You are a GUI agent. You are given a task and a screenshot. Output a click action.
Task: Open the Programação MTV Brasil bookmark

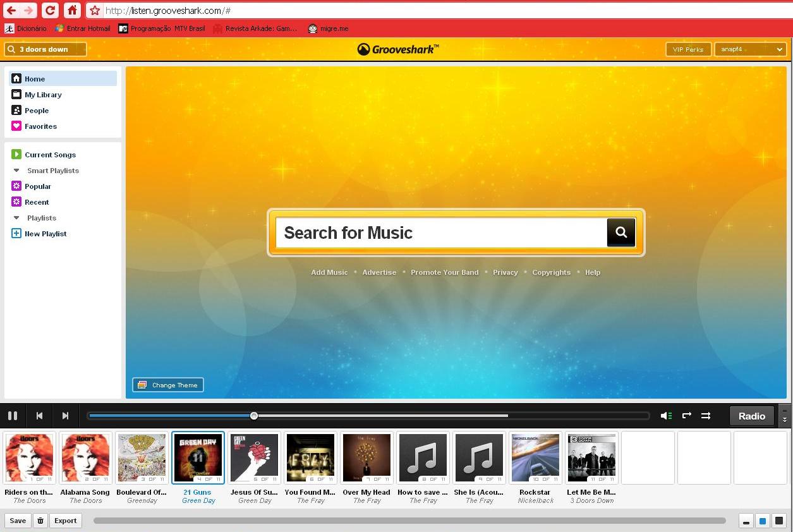click(162, 28)
